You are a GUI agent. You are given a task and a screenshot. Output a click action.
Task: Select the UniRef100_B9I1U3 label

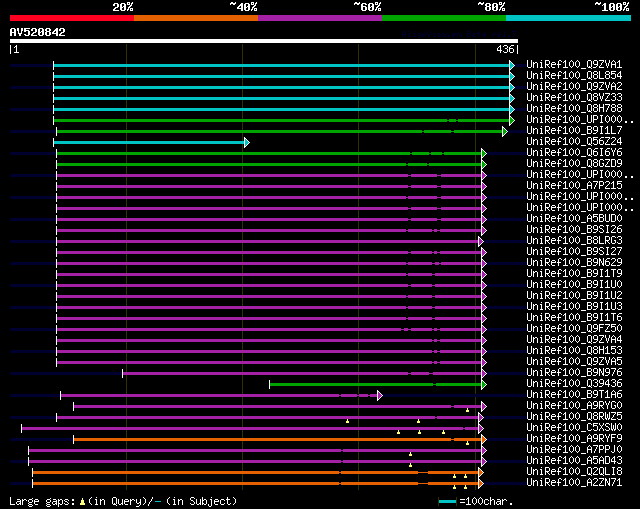[574, 307]
